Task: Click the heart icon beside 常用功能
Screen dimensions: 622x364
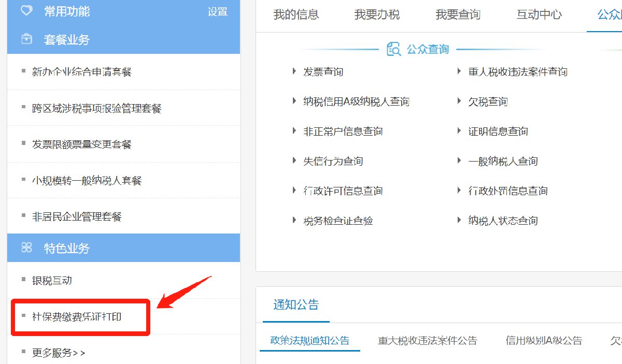Action: tap(26, 11)
